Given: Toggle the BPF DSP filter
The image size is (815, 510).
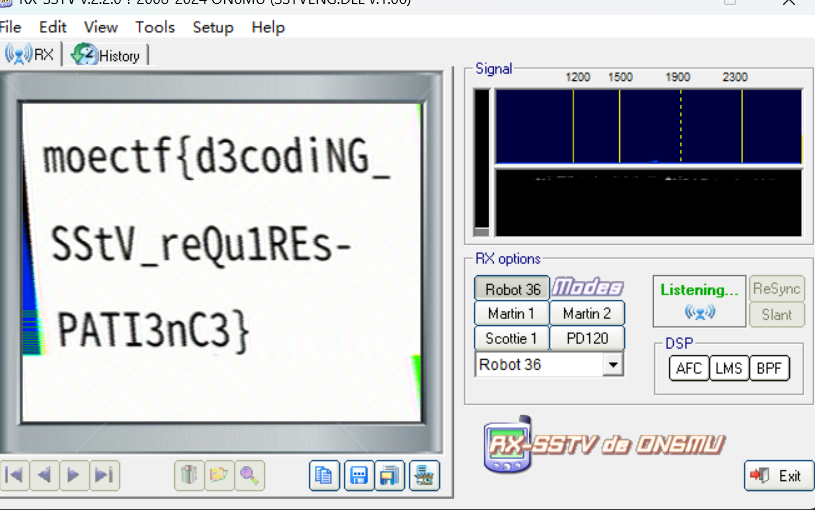Looking at the screenshot, I should [769, 368].
